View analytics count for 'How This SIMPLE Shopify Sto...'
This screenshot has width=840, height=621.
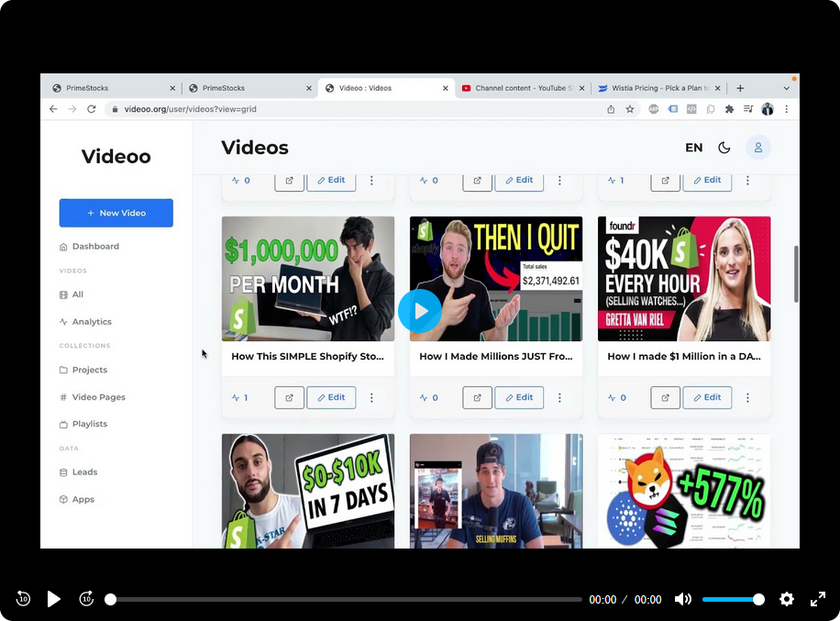click(239, 397)
